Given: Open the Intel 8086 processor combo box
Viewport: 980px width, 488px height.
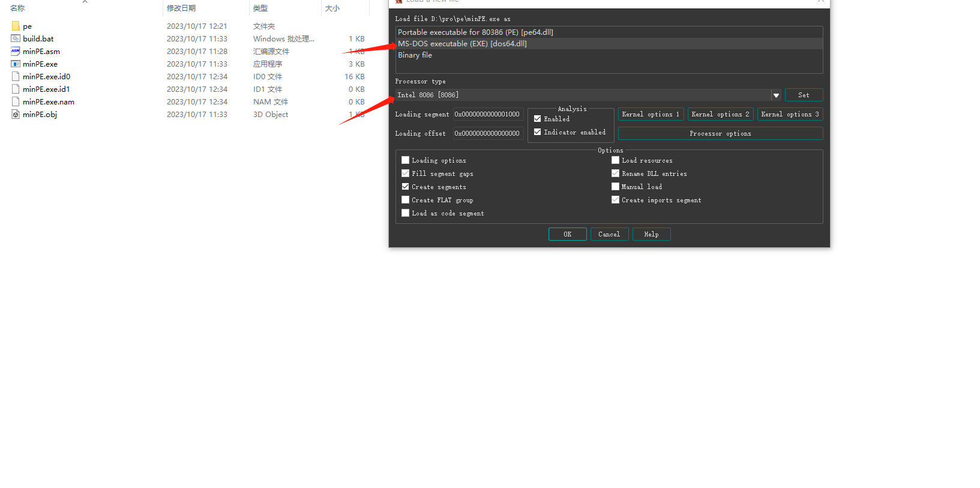Looking at the screenshot, I should pos(582,95).
